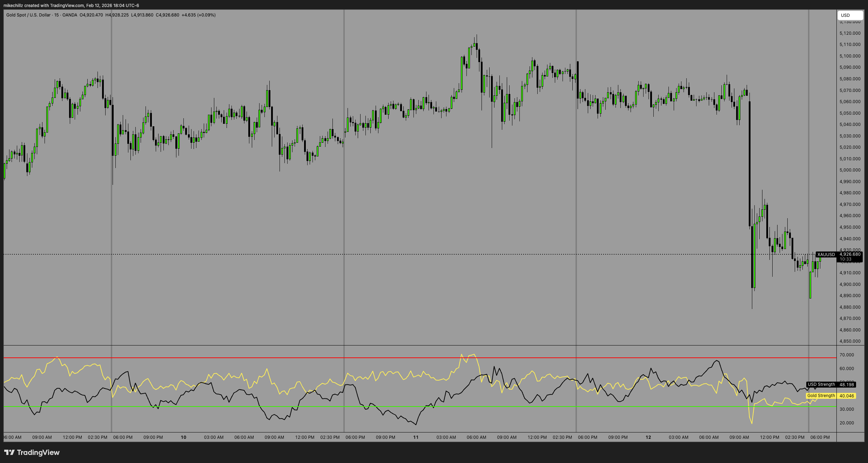Click the date 12 label on time axis
This screenshot has width=868, height=463.
pos(648,437)
